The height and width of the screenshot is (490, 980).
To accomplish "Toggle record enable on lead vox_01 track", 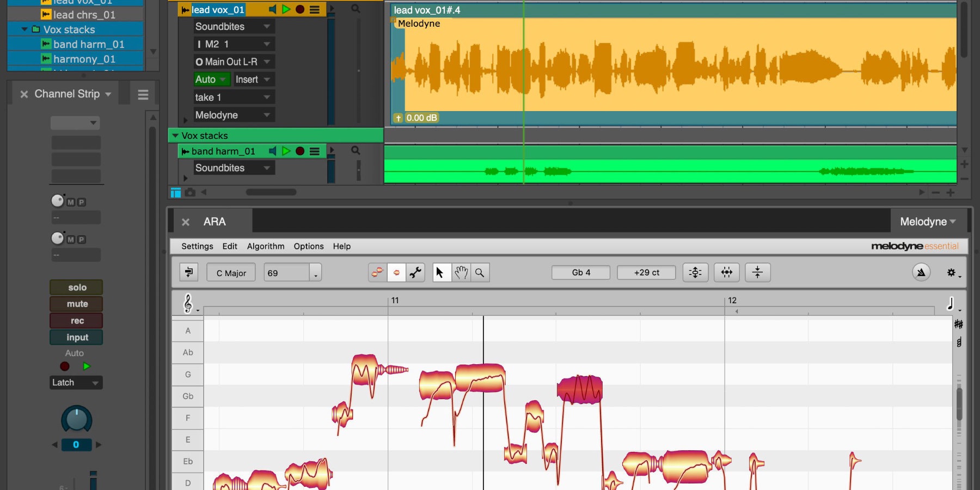I will [300, 10].
